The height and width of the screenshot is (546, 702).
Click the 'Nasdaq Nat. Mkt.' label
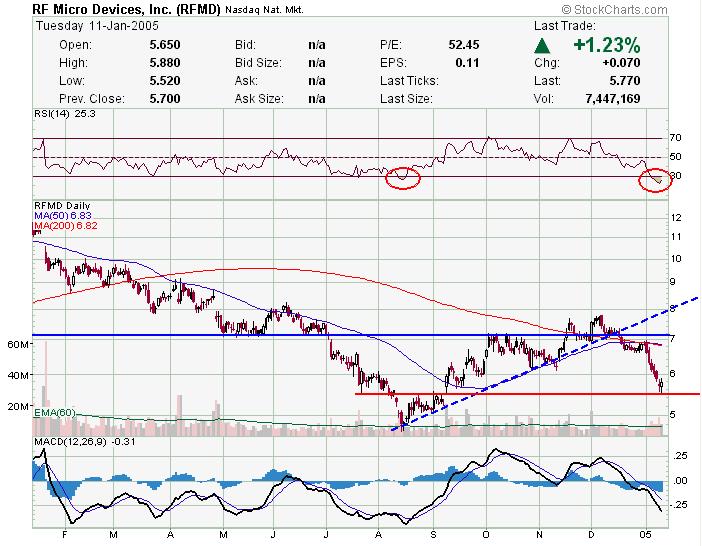pyautogui.click(x=264, y=9)
